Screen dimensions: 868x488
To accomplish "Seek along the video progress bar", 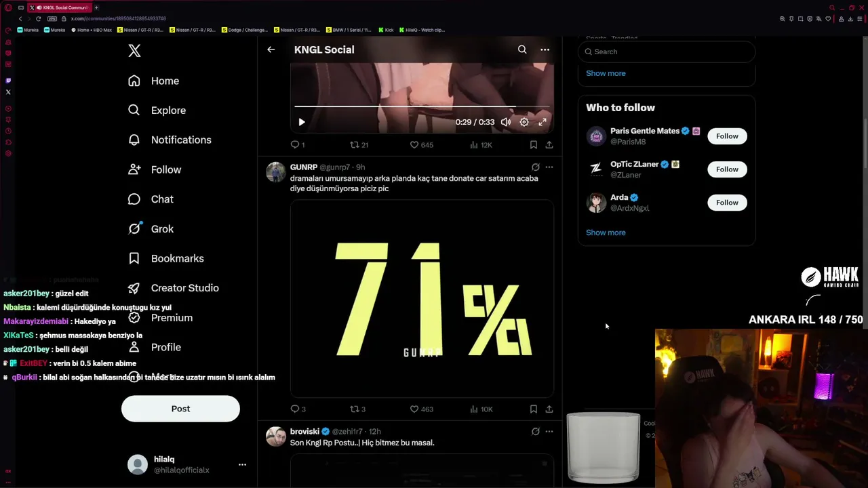I will [x=422, y=106].
